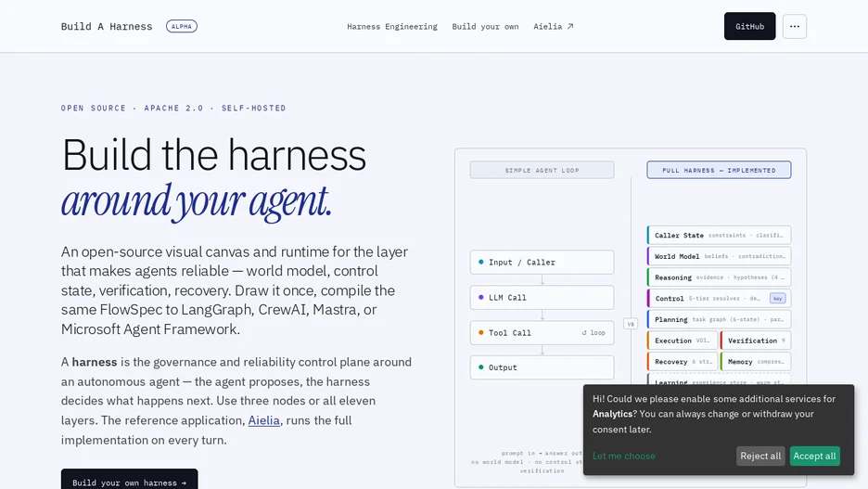The image size is (868, 489).
Task: Click the orange dot on Tool Call
Action: tap(480, 332)
